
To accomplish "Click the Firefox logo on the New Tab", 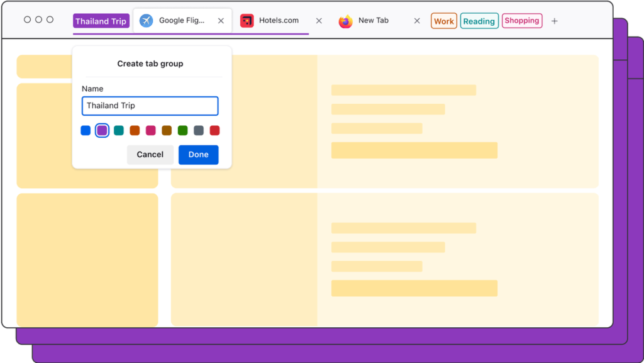I will point(345,20).
